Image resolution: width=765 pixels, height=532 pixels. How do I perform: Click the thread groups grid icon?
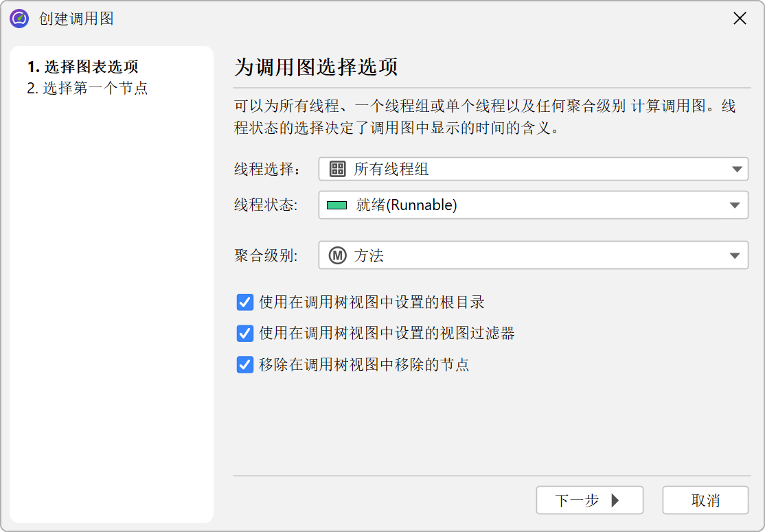point(337,169)
